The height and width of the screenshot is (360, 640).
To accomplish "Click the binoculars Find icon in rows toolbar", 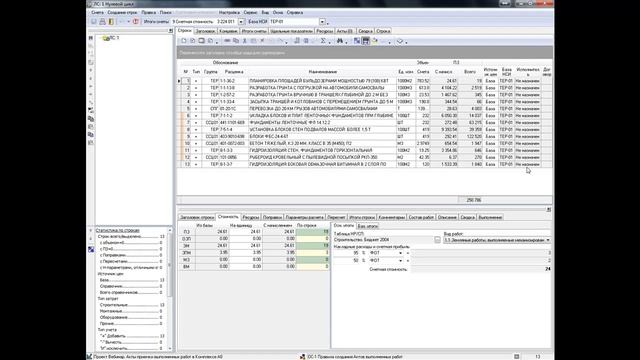I will [x=340, y=41].
